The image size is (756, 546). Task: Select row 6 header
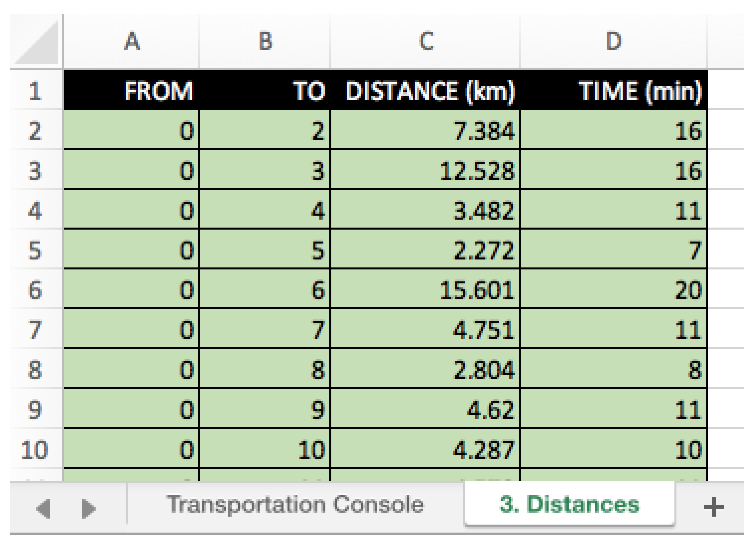[35, 290]
